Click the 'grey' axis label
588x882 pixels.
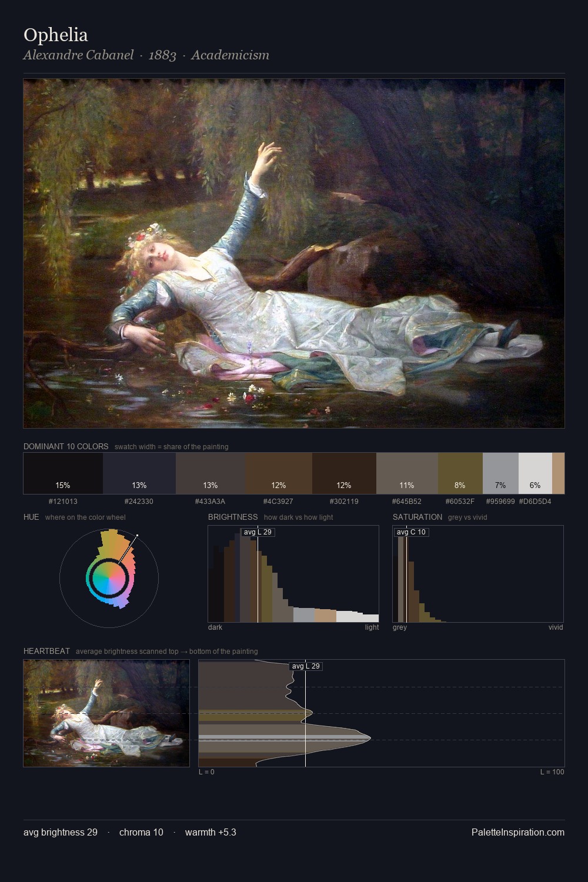pyautogui.click(x=400, y=627)
